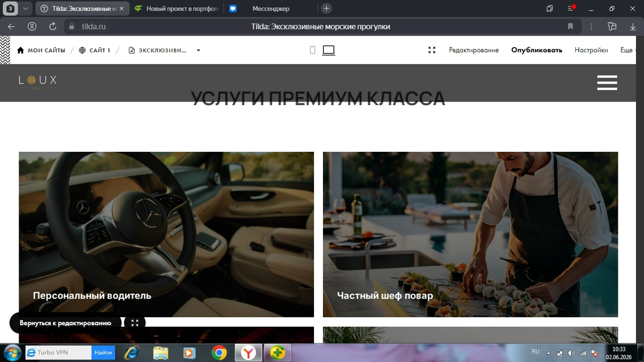644x362 pixels.
Task: Reload the page with refresh icon
Action: coord(53,27)
